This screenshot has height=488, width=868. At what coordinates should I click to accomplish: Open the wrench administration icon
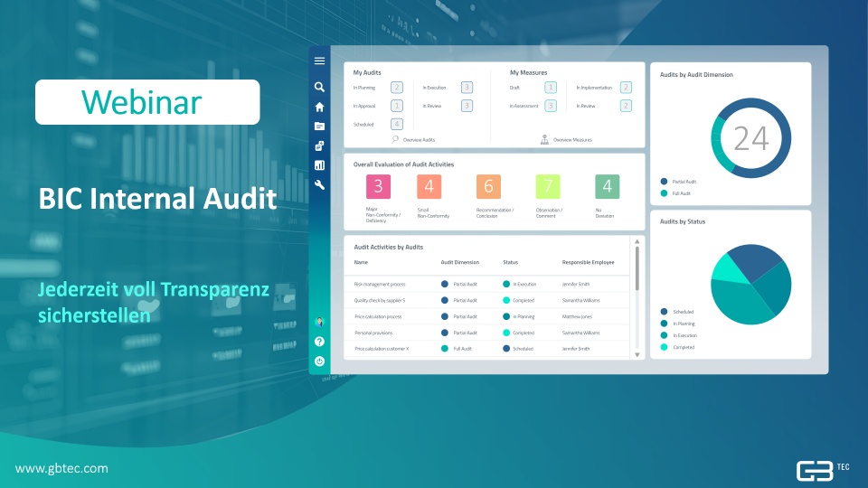[x=319, y=184]
